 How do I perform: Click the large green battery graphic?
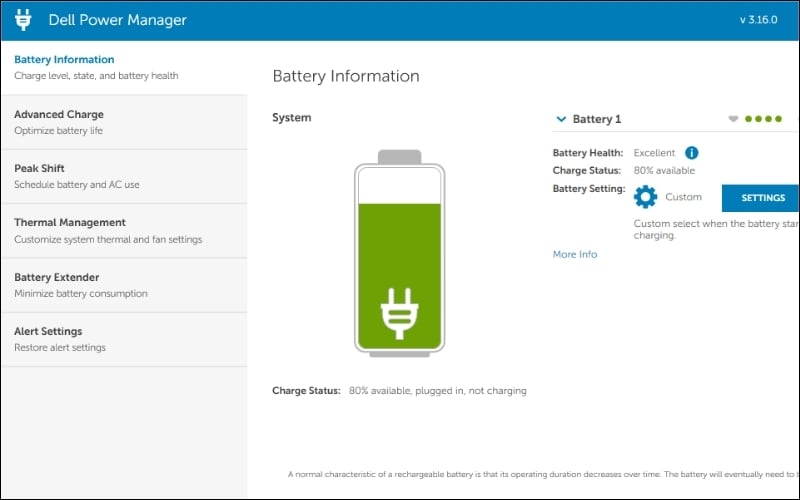tap(399, 253)
